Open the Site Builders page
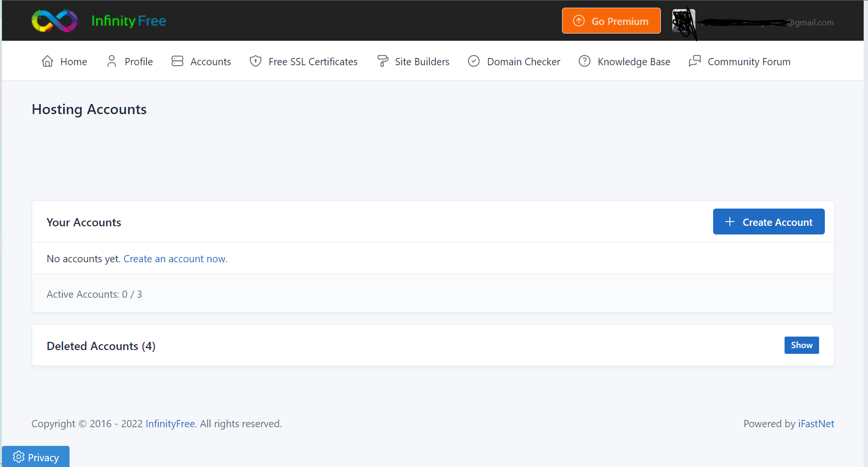 tap(413, 61)
